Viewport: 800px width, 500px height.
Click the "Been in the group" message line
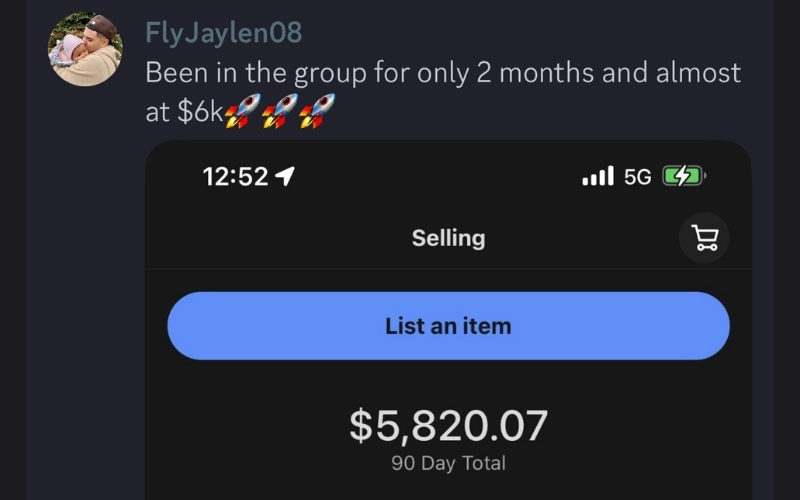tap(443, 73)
